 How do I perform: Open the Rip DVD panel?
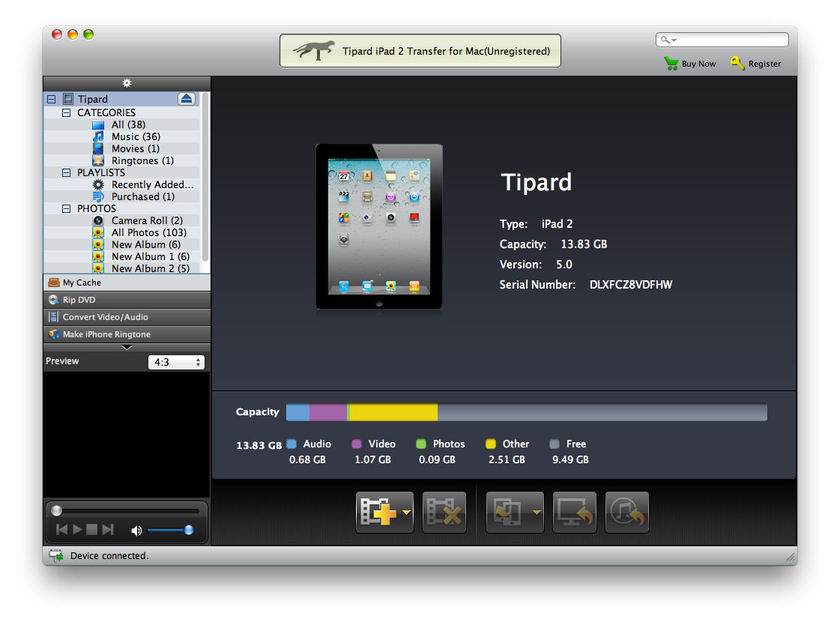tap(127, 299)
